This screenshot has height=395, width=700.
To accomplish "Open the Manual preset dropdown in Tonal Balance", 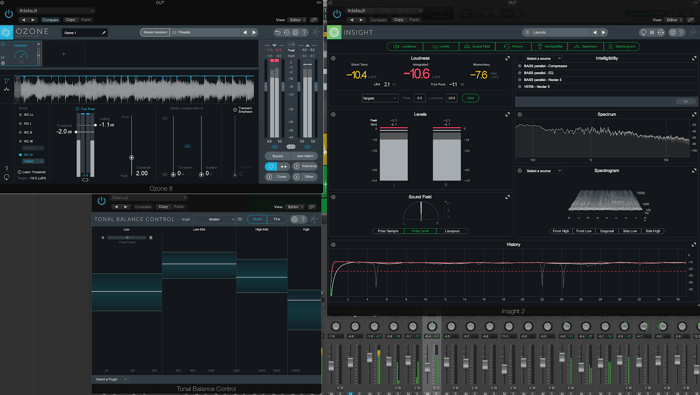I will 149,198.
